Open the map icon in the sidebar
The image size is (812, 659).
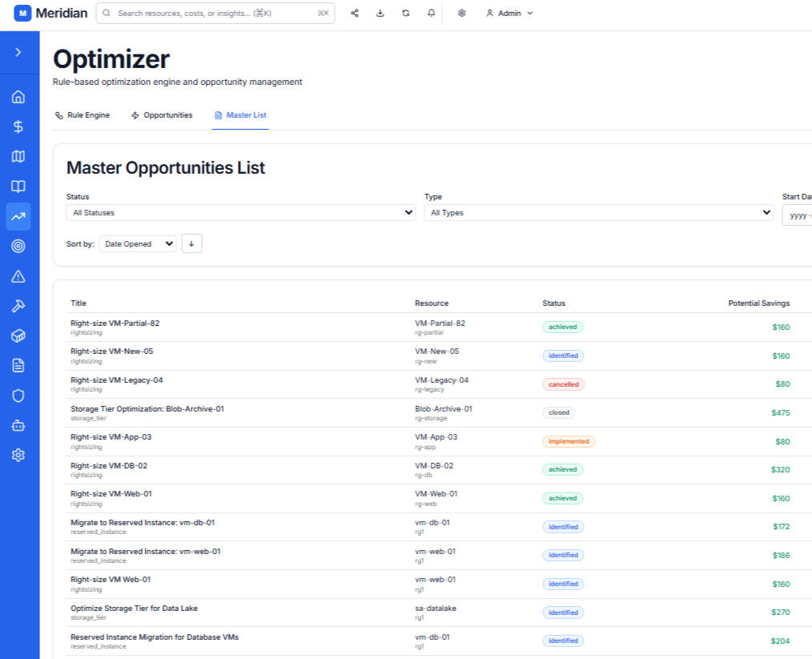point(18,156)
